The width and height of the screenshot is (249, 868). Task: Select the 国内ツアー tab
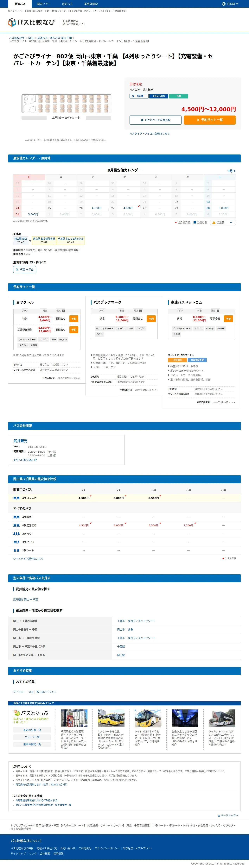coord(43,4)
